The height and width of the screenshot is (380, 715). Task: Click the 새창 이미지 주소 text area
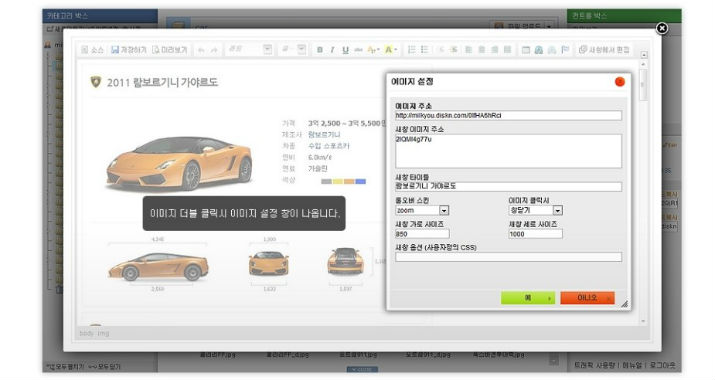pyautogui.click(x=508, y=151)
